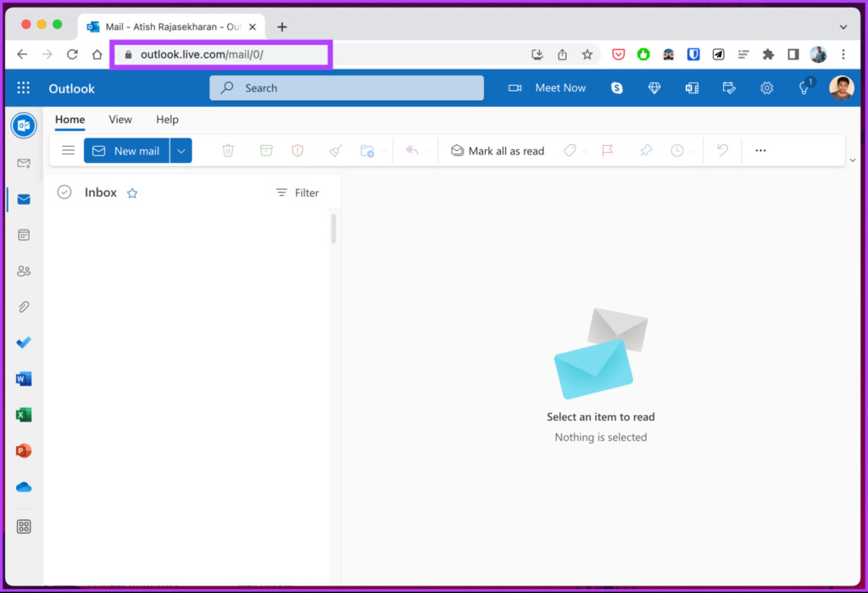Viewport: 868px width, 593px height.
Task: Click the Meet Now video button
Action: (x=547, y=88)
